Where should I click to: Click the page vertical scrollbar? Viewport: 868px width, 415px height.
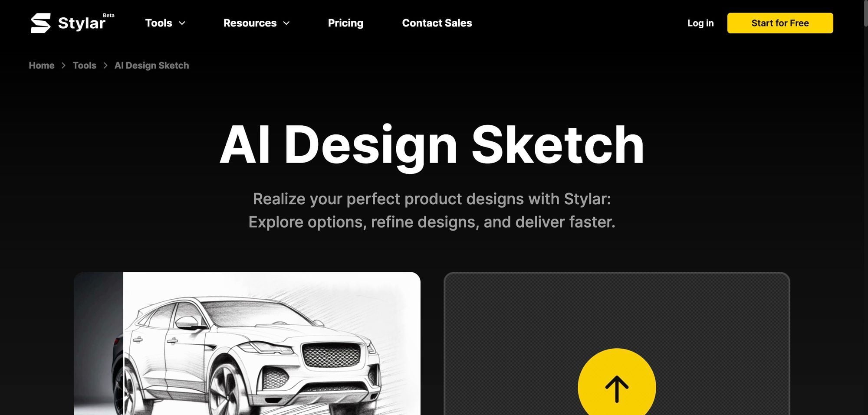tap(865, 207)
